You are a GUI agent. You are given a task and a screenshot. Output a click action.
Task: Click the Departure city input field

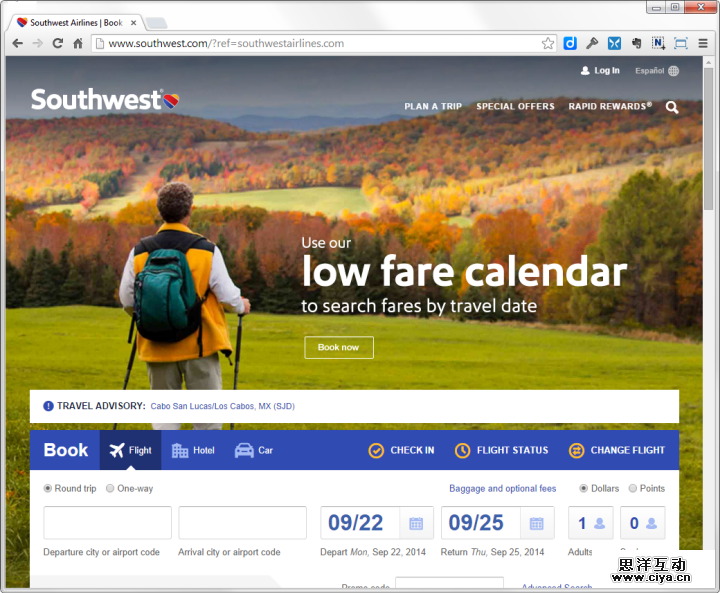click(x=107, y=523)
